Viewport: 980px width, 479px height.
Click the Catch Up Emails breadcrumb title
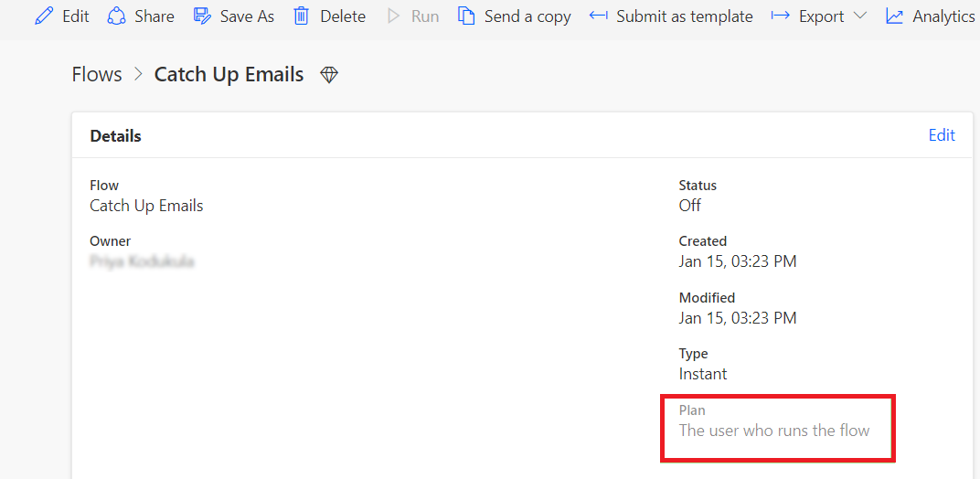(229, 75)
